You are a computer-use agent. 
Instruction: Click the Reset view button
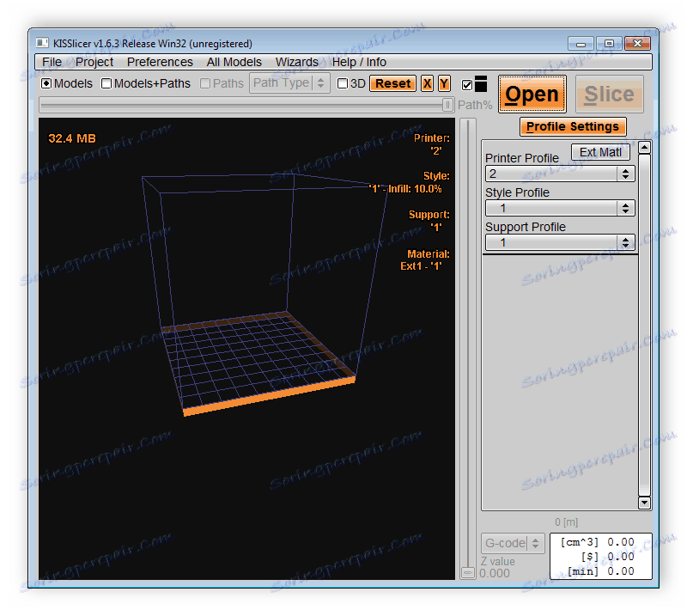[392, 83]
